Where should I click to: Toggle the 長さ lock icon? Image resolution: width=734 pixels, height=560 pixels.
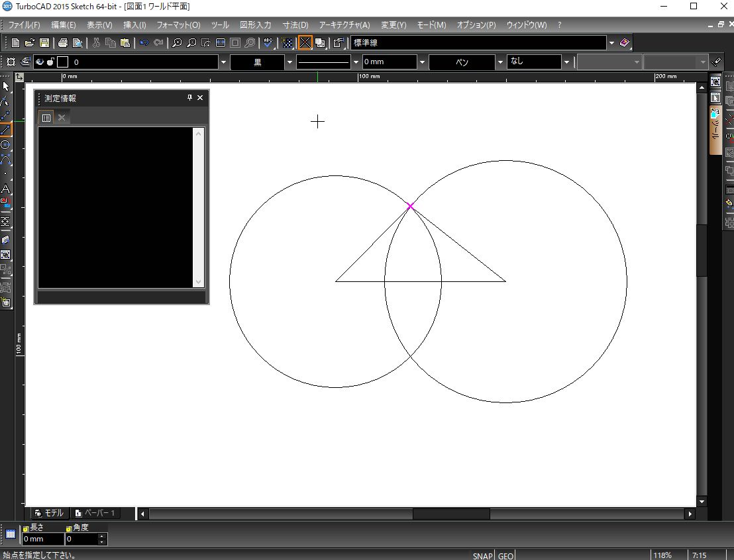tap(26, 528)
